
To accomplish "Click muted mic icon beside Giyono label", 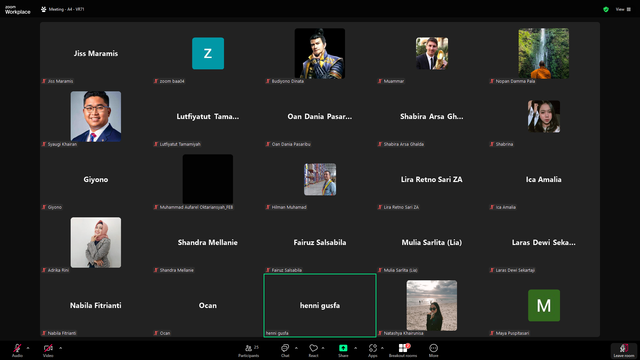I will pyautogui.click(x=44, y=207).
